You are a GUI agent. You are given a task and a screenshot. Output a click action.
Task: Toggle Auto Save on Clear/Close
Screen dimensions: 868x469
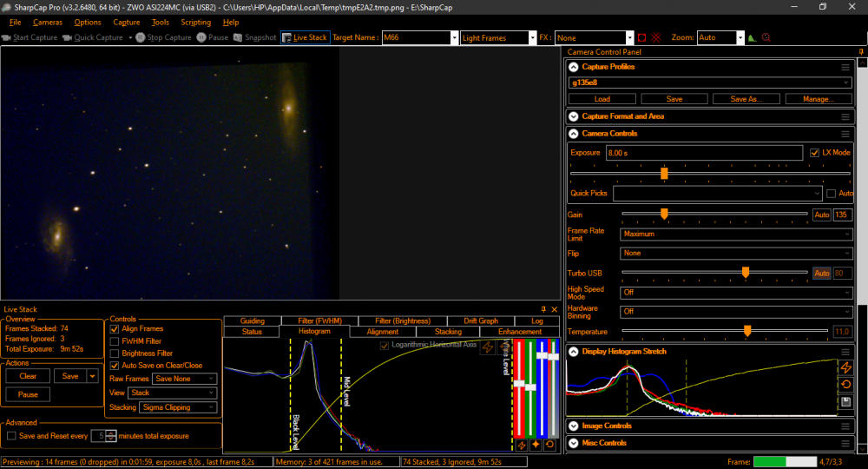(x=115, y=366)
